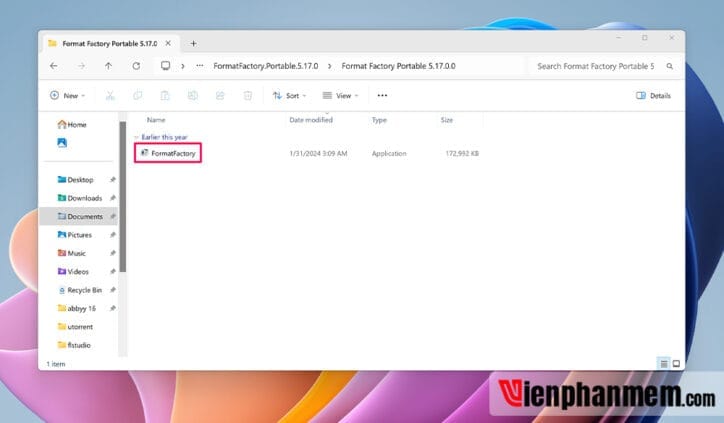Screen dimensions: 724x423
Task: Click the Cut scissors icon
Action: [110, 96]
